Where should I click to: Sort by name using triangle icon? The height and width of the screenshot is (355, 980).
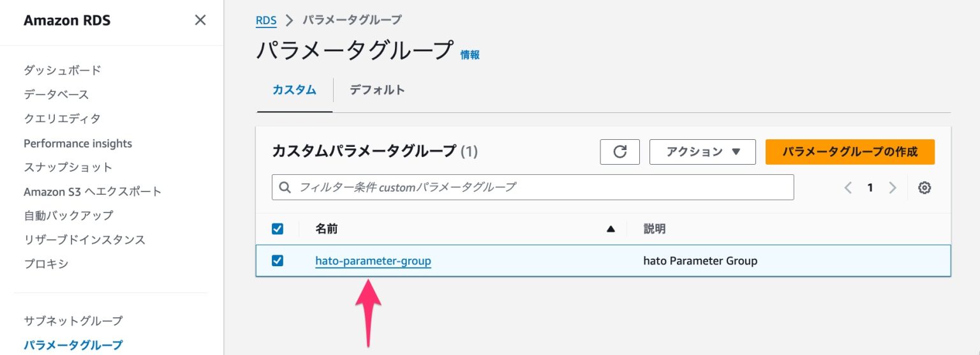click(611, 229)
